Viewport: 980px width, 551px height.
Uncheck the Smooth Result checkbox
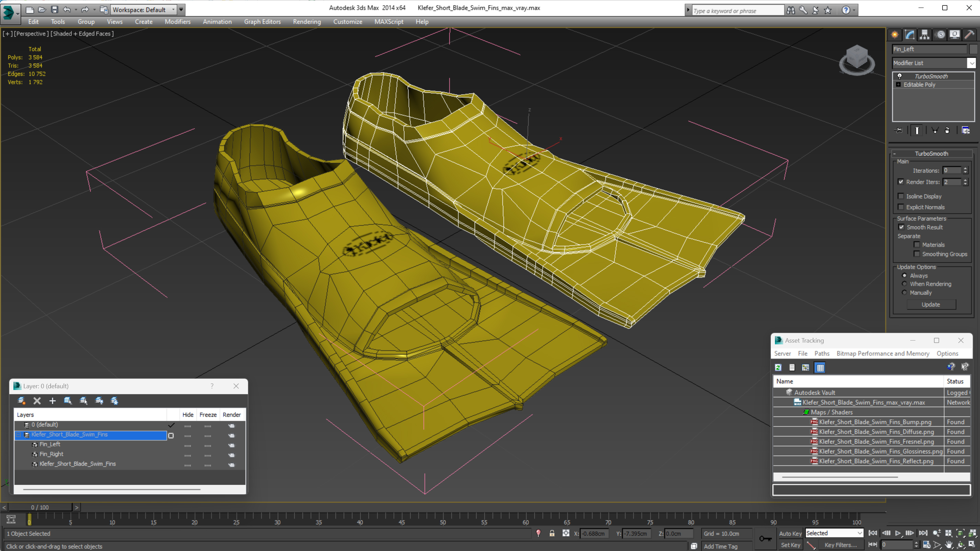point(901,227)
